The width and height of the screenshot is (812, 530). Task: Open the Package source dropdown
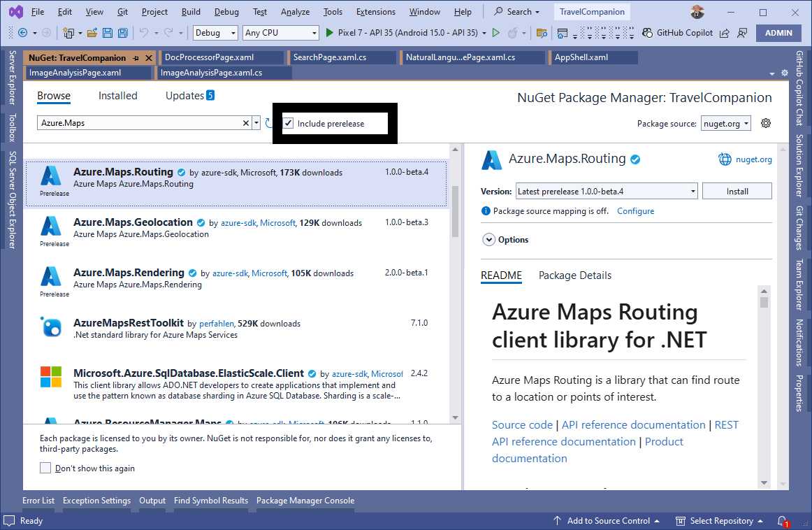(x=727, y=123)
